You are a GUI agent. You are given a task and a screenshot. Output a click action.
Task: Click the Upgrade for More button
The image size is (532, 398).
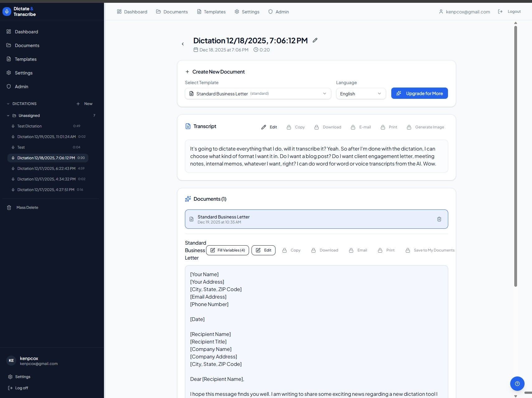click(419, 94)
